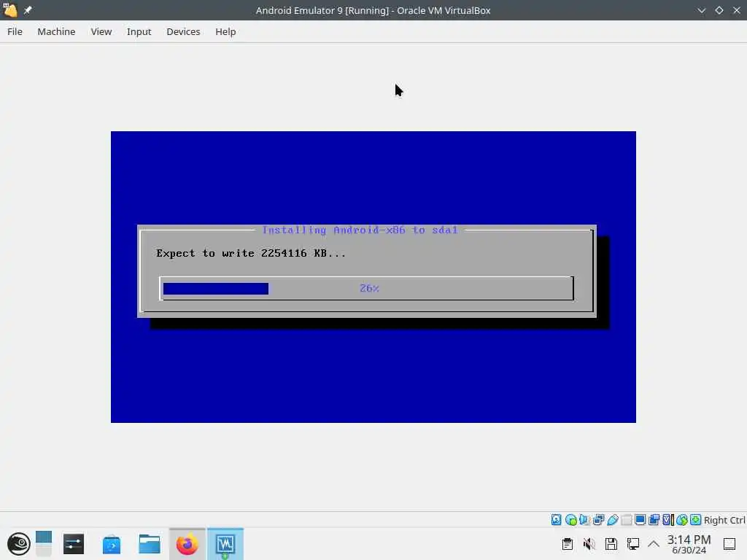Click the show desktop button
Screen dimensions: 747x560
729,544
